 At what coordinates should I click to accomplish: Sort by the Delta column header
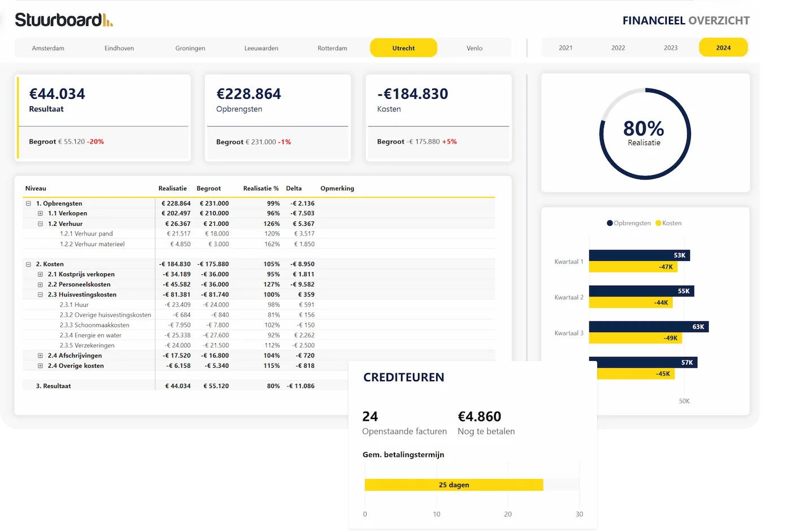click(294, 188)
